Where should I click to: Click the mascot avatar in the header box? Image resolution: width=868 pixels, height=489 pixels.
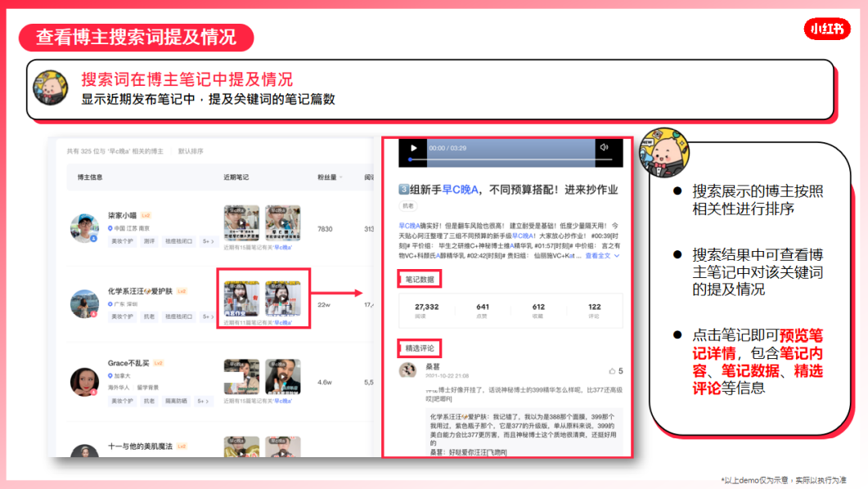pyautogui.click(x=51, y=87)
